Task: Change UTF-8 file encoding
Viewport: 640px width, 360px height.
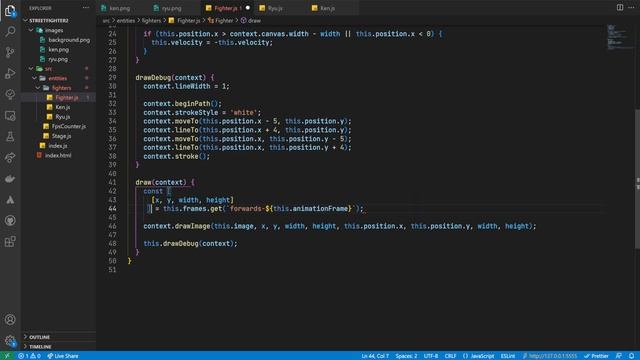Action: (x=431, y=356)
